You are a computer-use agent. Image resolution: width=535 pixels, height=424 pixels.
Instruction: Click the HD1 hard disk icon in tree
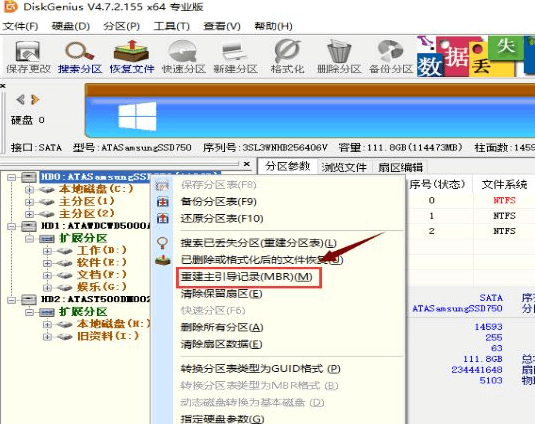point(29,226)
